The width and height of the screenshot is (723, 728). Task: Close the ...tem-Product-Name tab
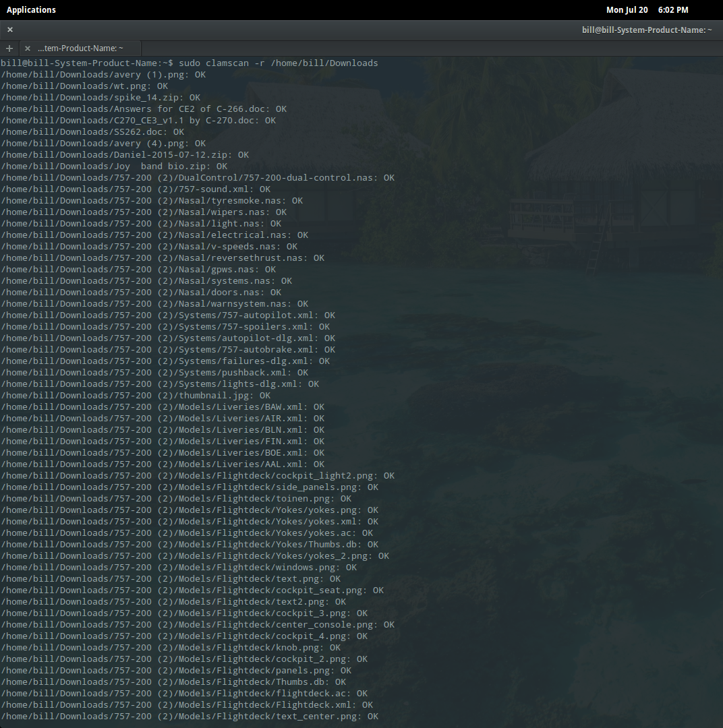pyautogui.click(x=28, y=49)
